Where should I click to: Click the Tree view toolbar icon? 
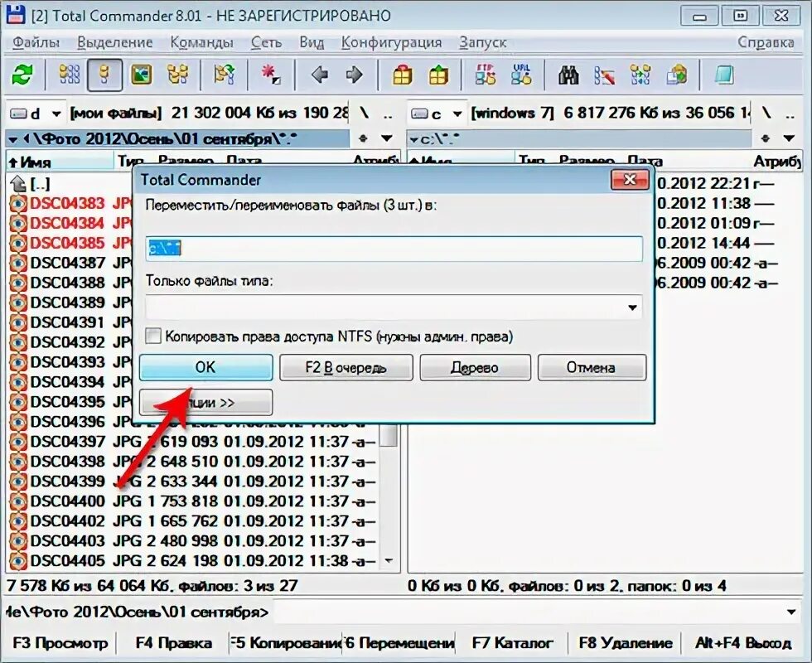177,75
